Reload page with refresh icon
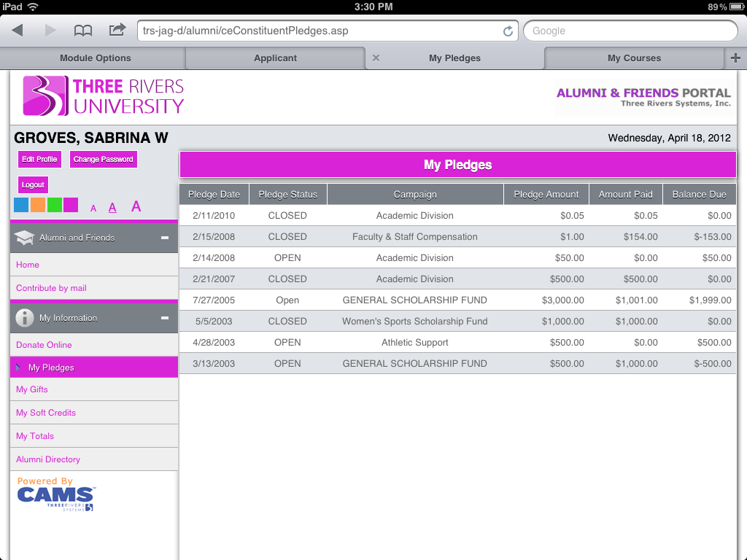The width and height of the screenshot is (747, 560). (x=508, y=31)
